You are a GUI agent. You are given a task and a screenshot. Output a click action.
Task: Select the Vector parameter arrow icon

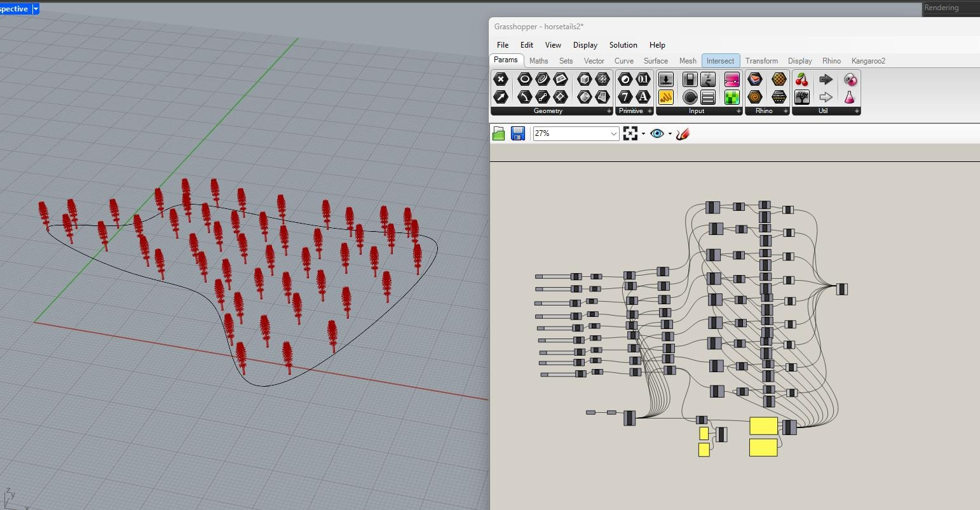pyautogui.click(x=501, y=97)
